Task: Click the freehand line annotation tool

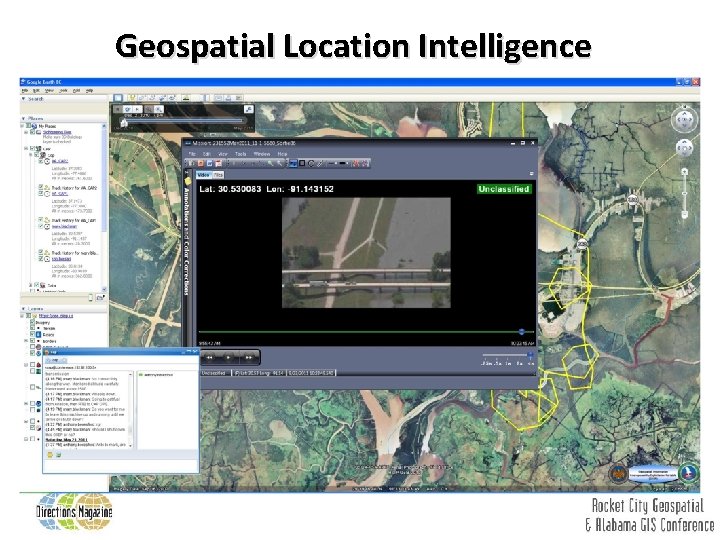Action: click(320, 163)
